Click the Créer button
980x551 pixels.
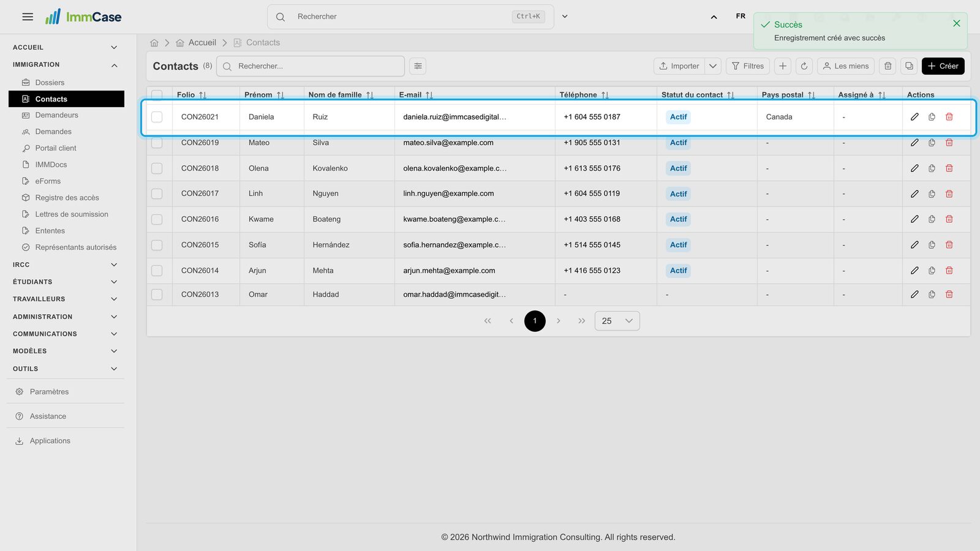click(943, 66)
